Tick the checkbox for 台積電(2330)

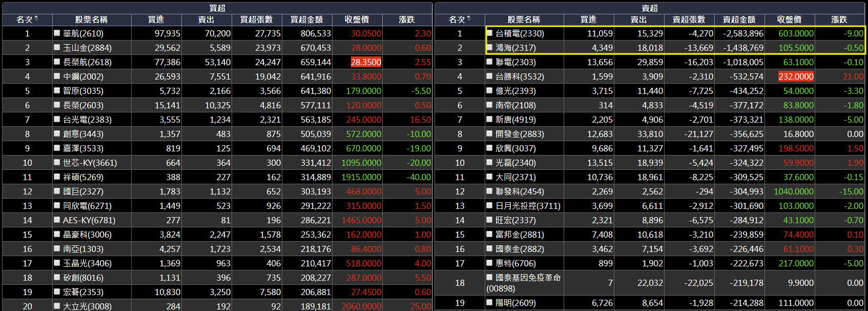489,33
